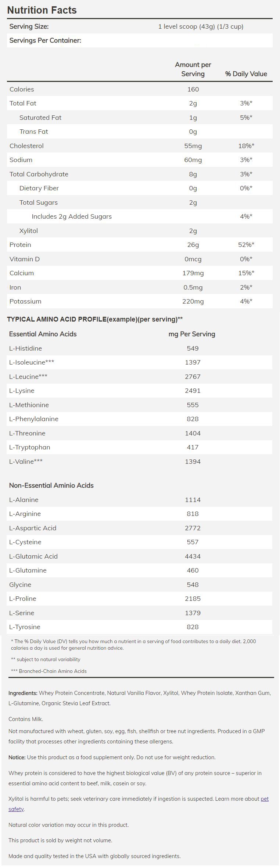The width and height of the screenshot is (280, 868).
Task: Click the Essential Amino Acids subheading
Action: [43, 334]
